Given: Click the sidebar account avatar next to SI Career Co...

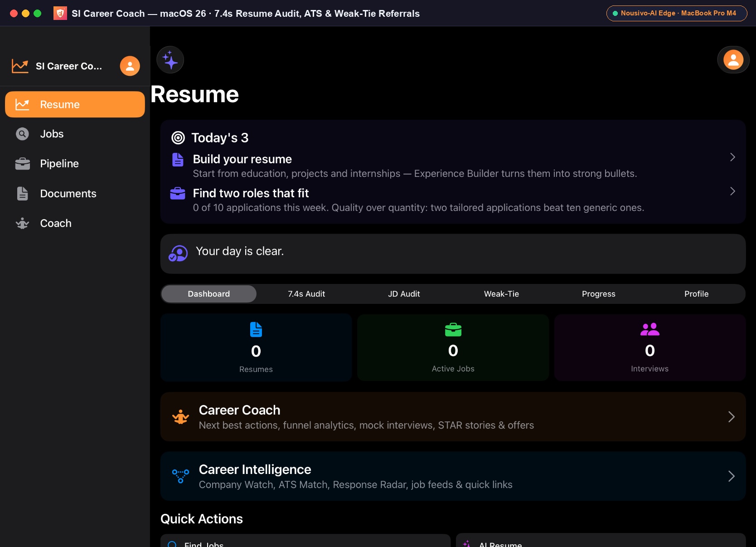Looking at the screenshot, I should tap(130, 66).
